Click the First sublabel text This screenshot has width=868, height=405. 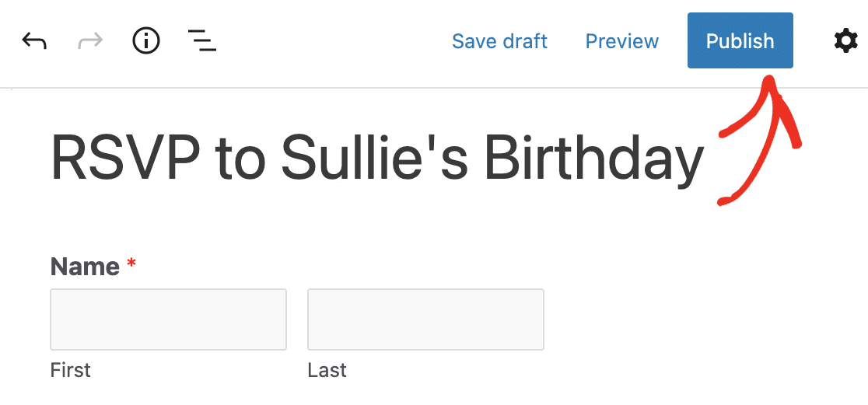pos(70,369)
